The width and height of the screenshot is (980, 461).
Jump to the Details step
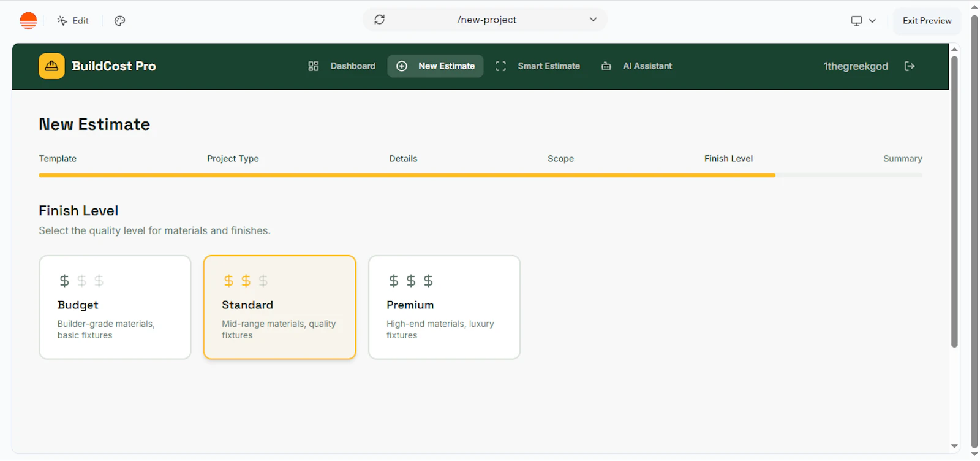tap(403, 158)
